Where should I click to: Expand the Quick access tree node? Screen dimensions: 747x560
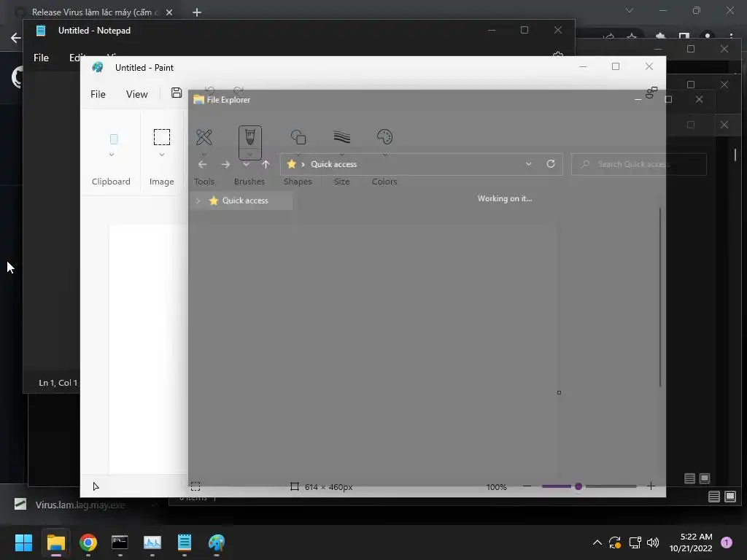coord(198,201)
